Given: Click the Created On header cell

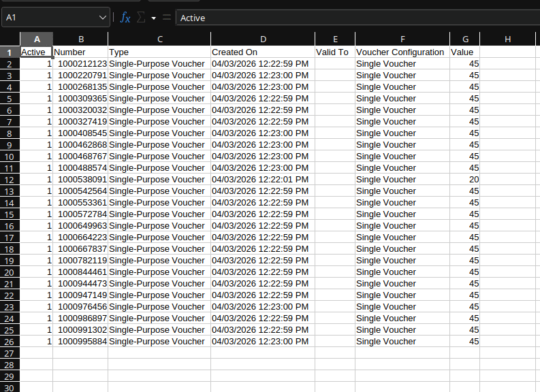Looking at the screenshot, I should 263,52.
